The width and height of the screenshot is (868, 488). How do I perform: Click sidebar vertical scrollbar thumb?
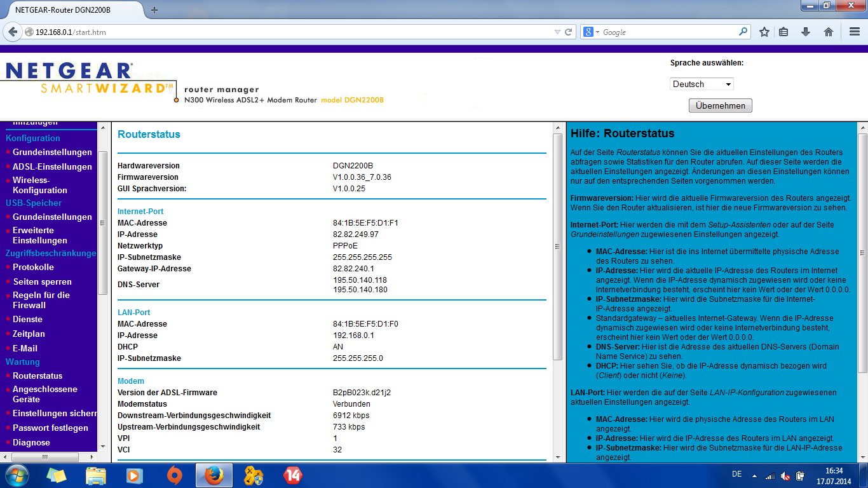(x=103, y=223)
